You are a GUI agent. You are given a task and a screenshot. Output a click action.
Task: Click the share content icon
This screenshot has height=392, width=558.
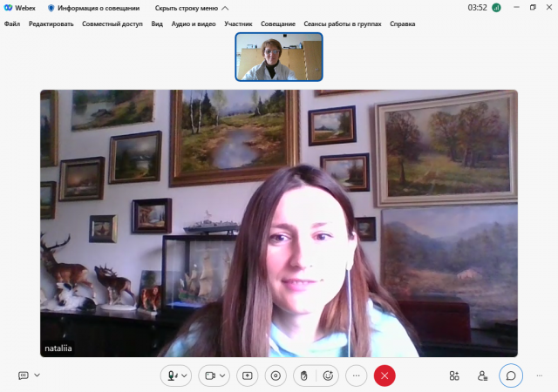(x=248, y=375)
